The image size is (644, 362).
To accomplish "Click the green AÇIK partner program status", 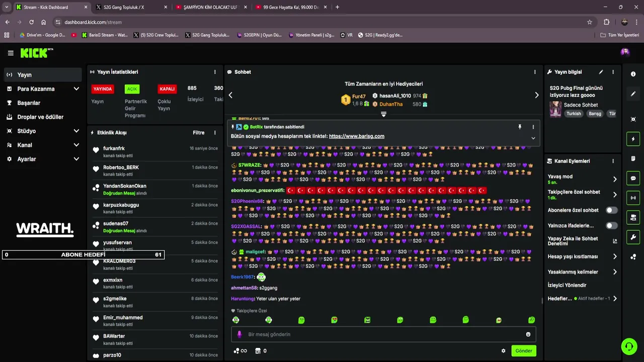I will click(x=132, y=89).
